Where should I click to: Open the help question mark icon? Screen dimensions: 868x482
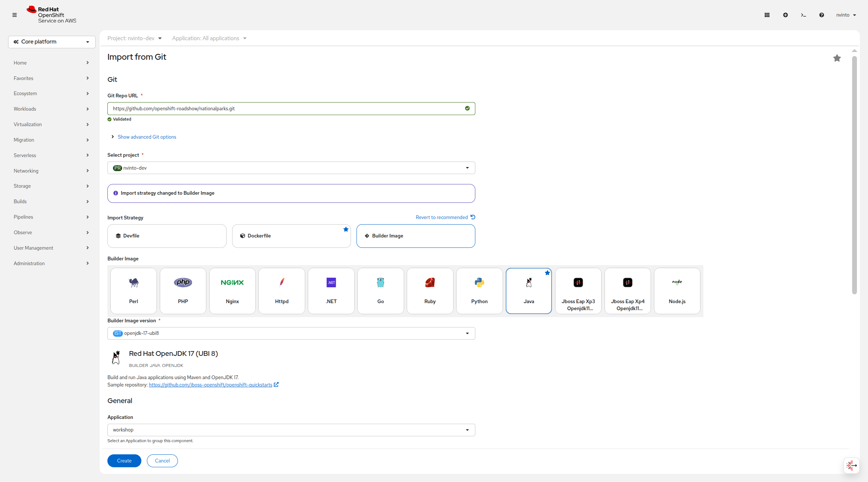(x=821, y=15)
